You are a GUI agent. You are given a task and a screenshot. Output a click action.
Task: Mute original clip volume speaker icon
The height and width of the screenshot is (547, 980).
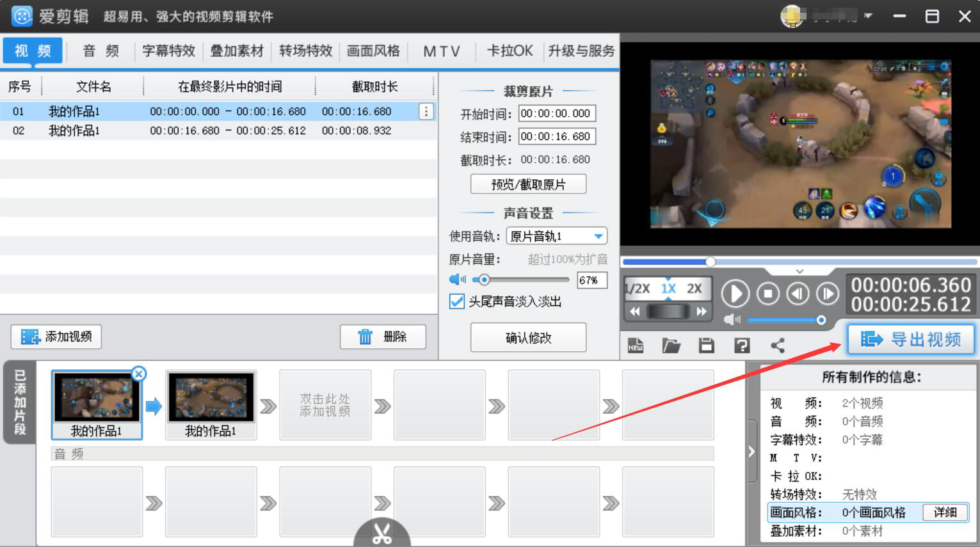[x=458, y=280]
